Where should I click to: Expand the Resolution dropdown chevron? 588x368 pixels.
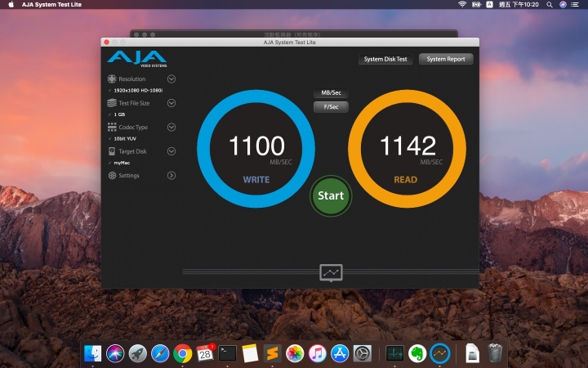[x=171, y=79]
